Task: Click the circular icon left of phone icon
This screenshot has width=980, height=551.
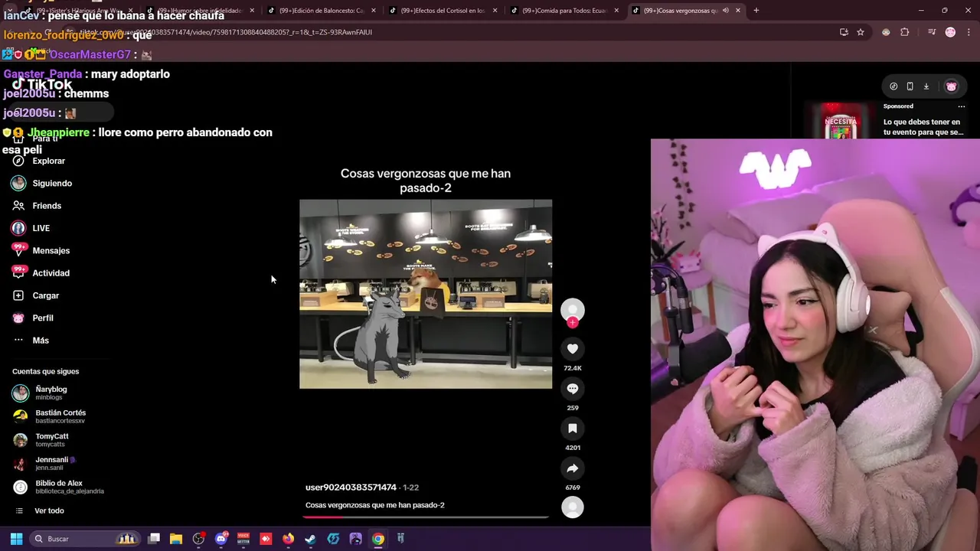Action: [x=893, y=86]
